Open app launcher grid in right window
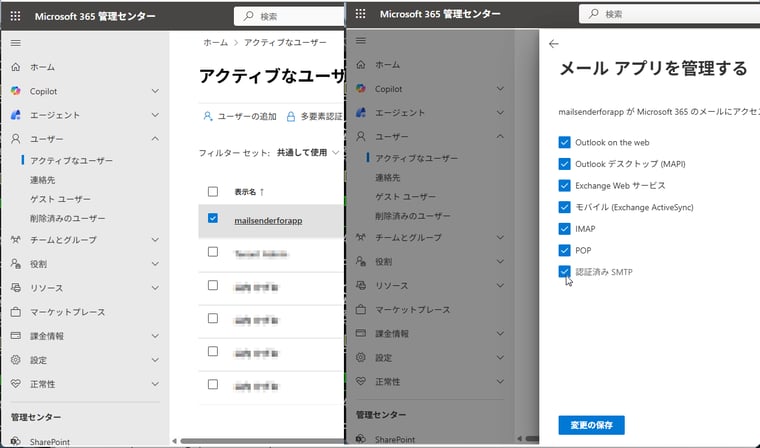760x448 pixels. point(360,14)
